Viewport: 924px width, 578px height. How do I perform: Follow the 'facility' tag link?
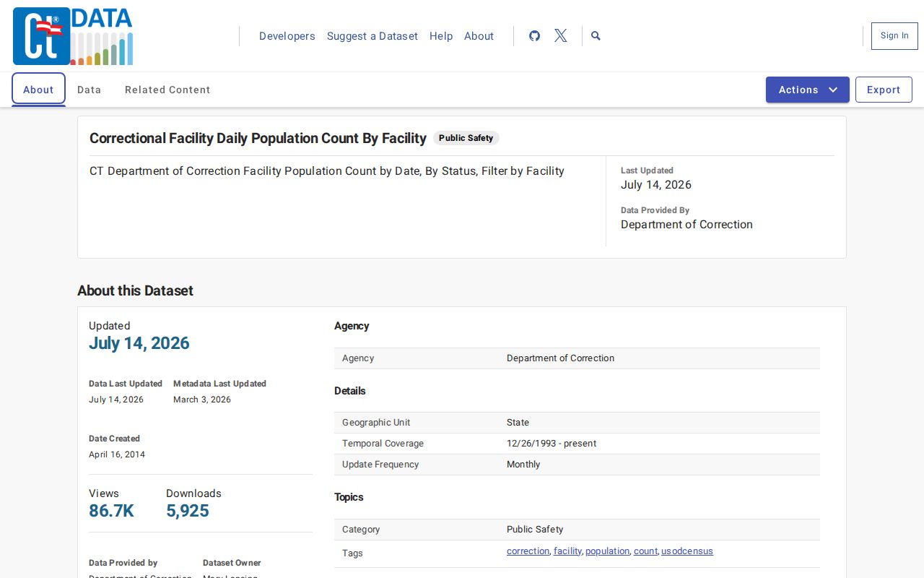[x=567, y=551]
